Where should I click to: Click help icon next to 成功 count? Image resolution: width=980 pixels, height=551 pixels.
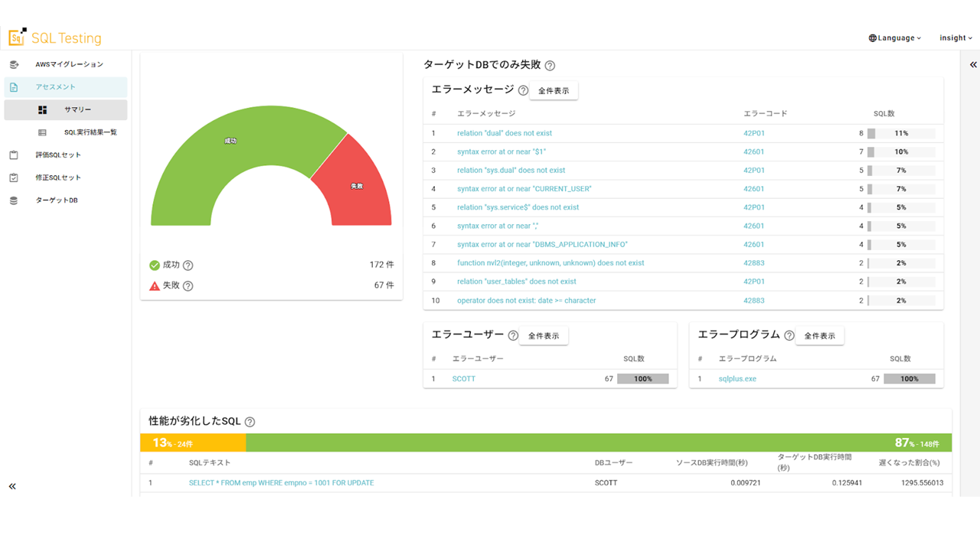coord(188,266)
